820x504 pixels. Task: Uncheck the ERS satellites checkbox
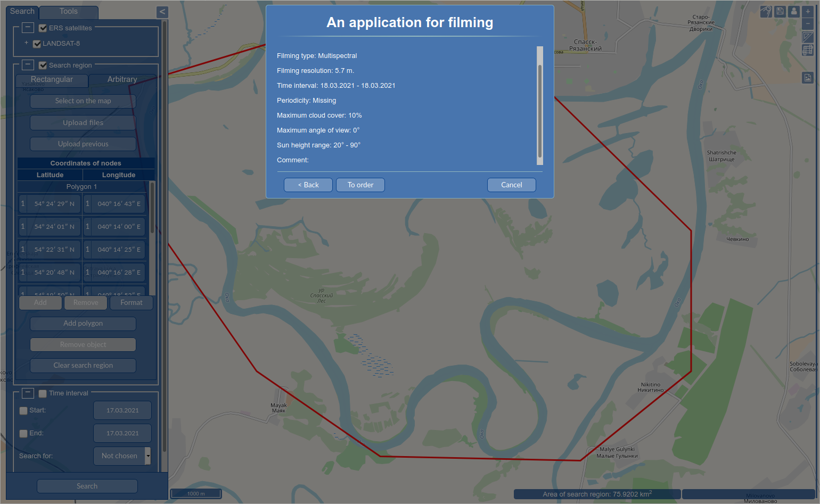43,28
